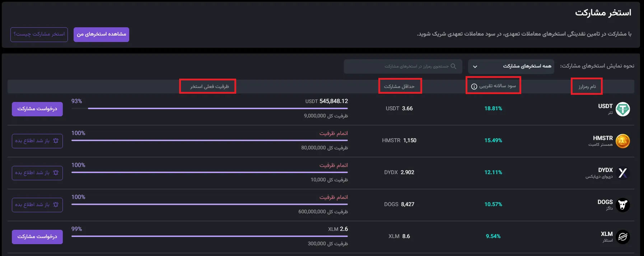The image size is (644, 256).
Task: Focus the pool search input field
Action: (x=403, y=66)
